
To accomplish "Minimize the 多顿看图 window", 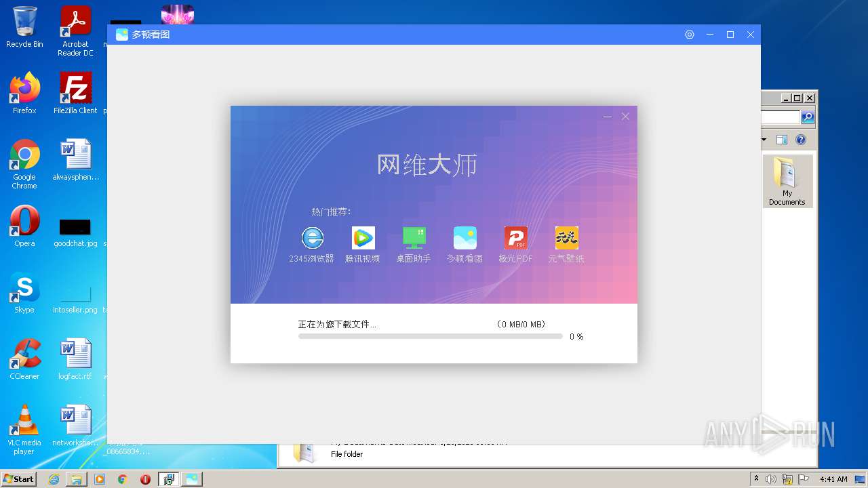I will (710, 35).
